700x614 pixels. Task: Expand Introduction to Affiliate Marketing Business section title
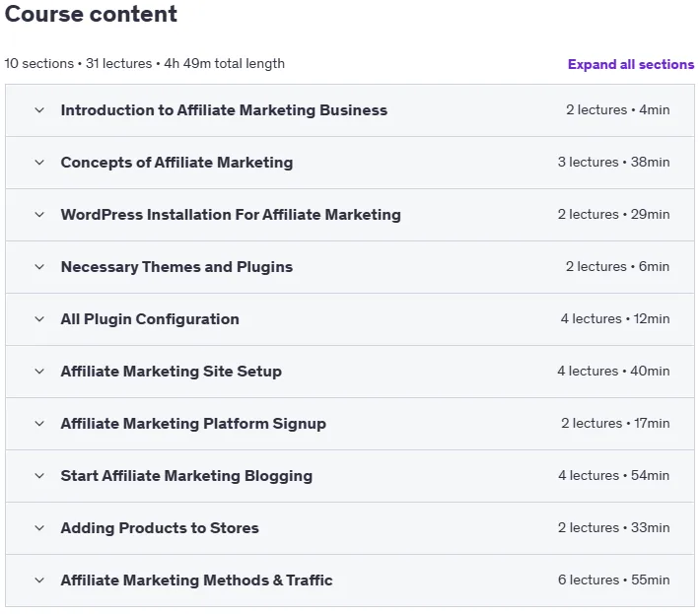(x=224, y=110)
